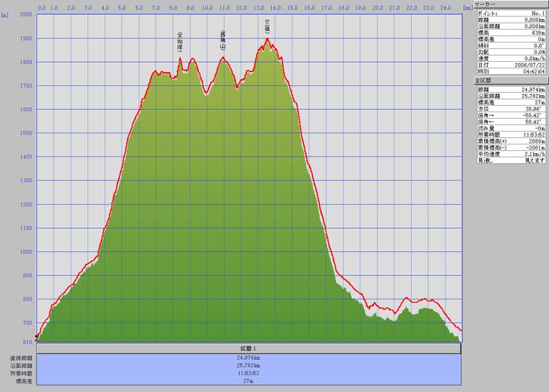Click the 全区間 panel header
Screen dimensions: 549x392
(x=510, y=81)
